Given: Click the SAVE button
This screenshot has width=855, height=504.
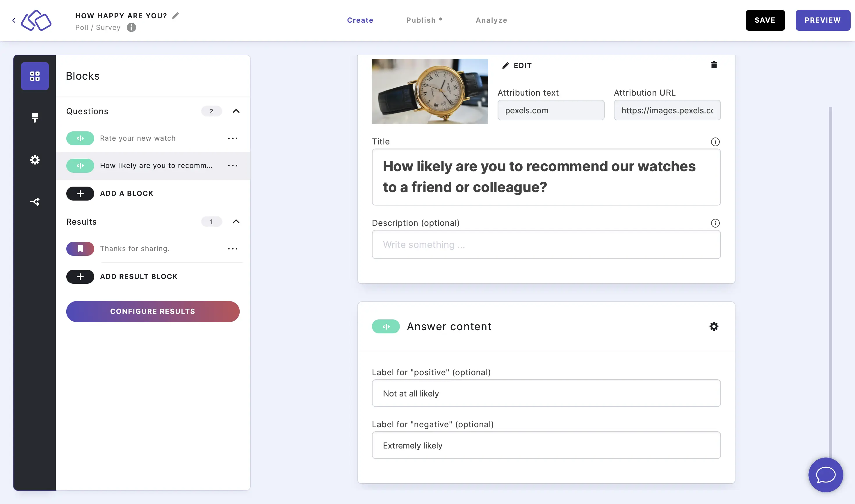Looking at the screenshot, I should [x=765, y=20].
